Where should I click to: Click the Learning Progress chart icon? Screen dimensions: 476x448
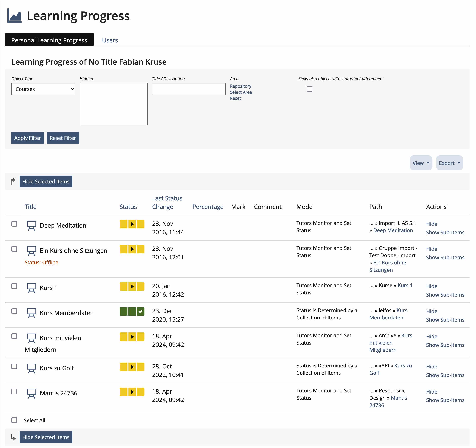[x=14, y=16]
